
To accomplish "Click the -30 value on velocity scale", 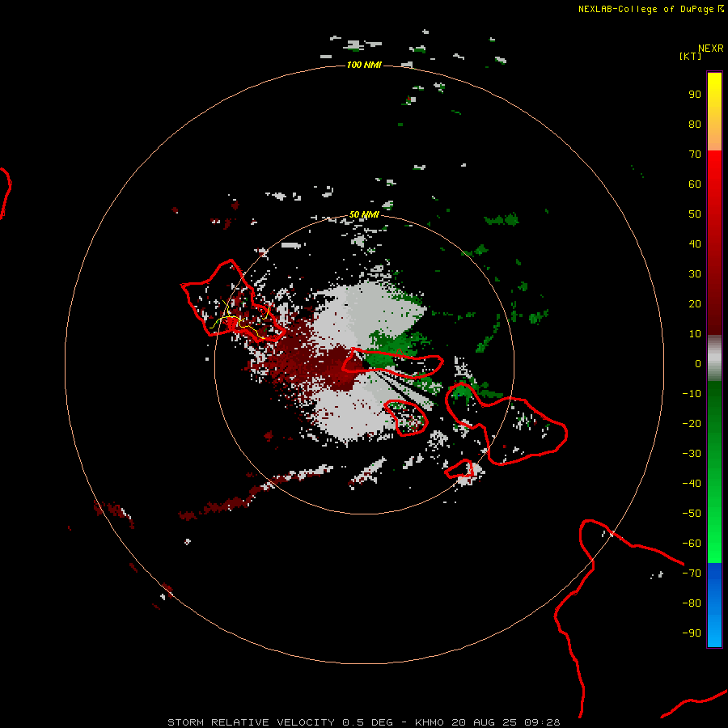I will [x=692, y=454].
